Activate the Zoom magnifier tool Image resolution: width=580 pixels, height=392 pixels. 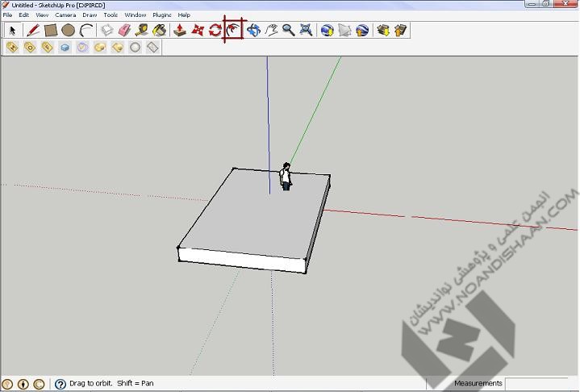point(288,31)
